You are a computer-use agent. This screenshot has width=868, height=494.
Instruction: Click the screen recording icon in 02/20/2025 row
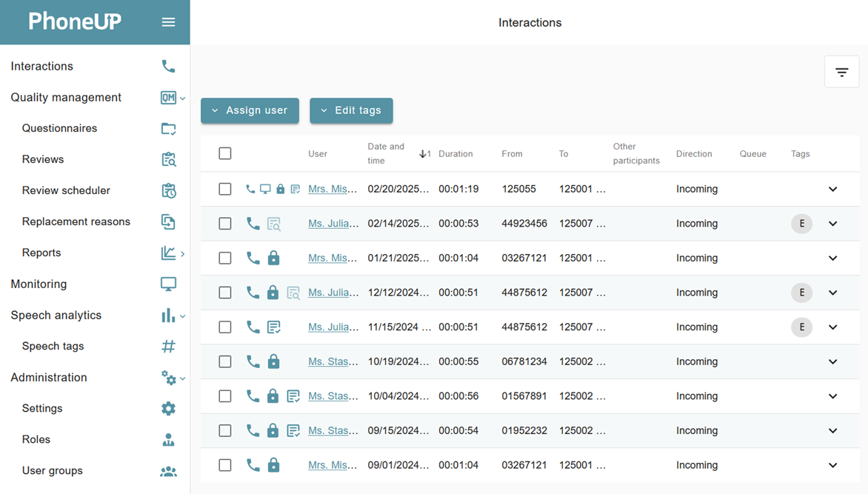265,189
